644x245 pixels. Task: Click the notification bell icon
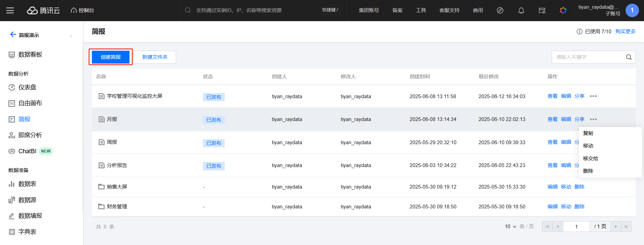pos(521,10)
